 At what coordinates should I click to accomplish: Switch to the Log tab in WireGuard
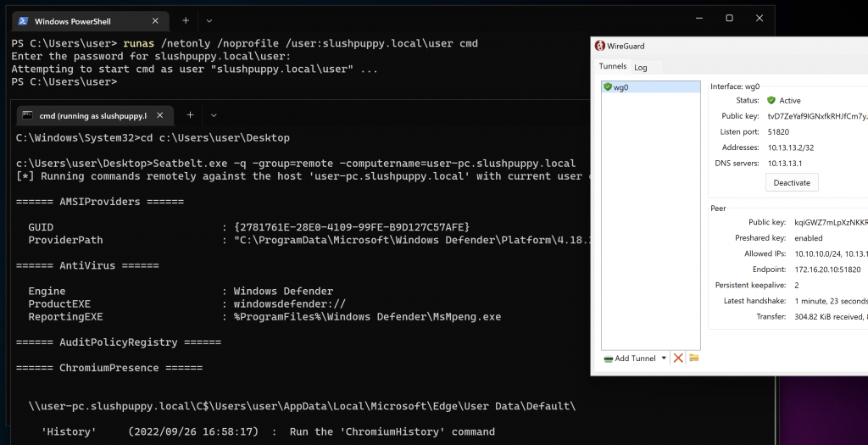pos(641,67)
